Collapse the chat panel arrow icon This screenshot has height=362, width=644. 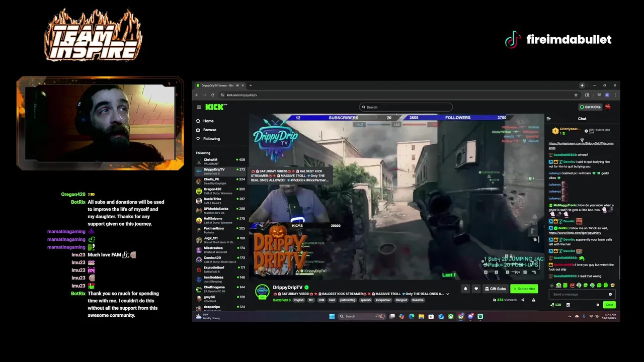pos(548,119)
